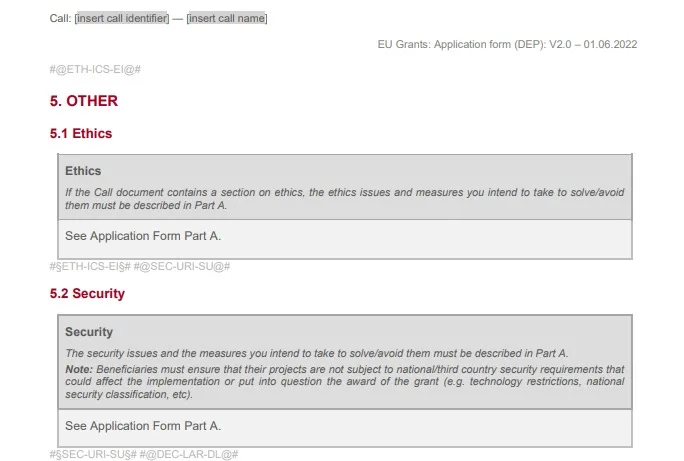The image size is (684, 461).
Task: Click the 'security classification, etc).' line
Action: coord(129,394)
